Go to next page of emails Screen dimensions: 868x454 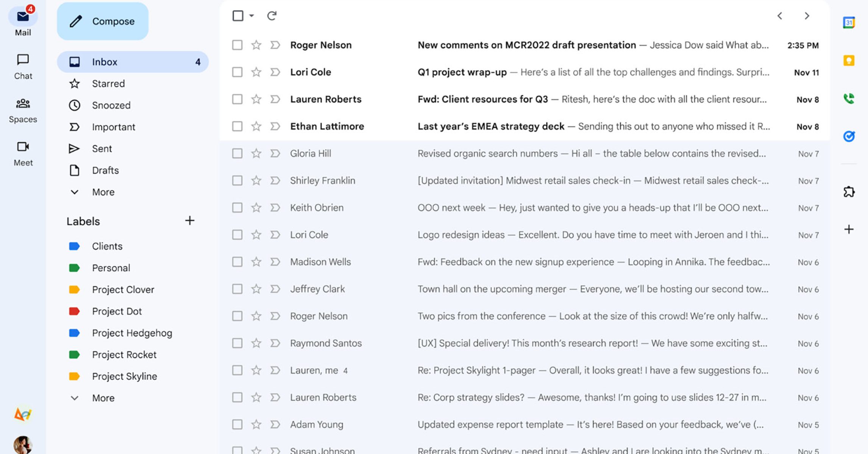pyautogui.click(x=807, y=16)
